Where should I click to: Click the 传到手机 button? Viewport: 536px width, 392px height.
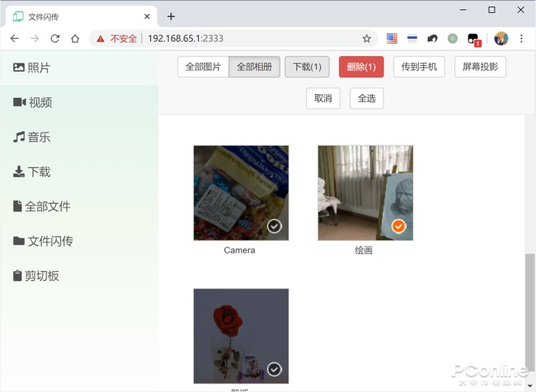[x=419, y=67]
